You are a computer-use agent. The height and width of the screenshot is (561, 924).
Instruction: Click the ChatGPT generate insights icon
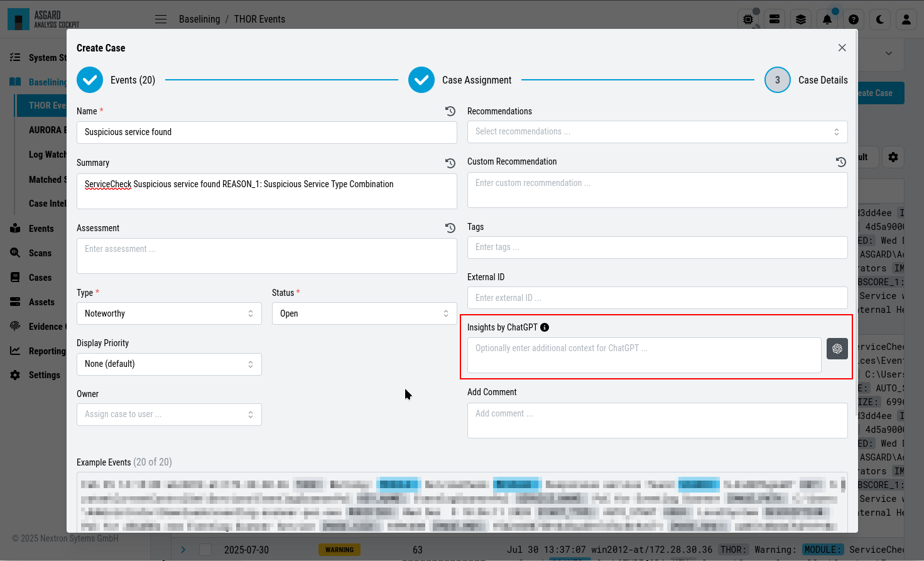pos(837,349)
